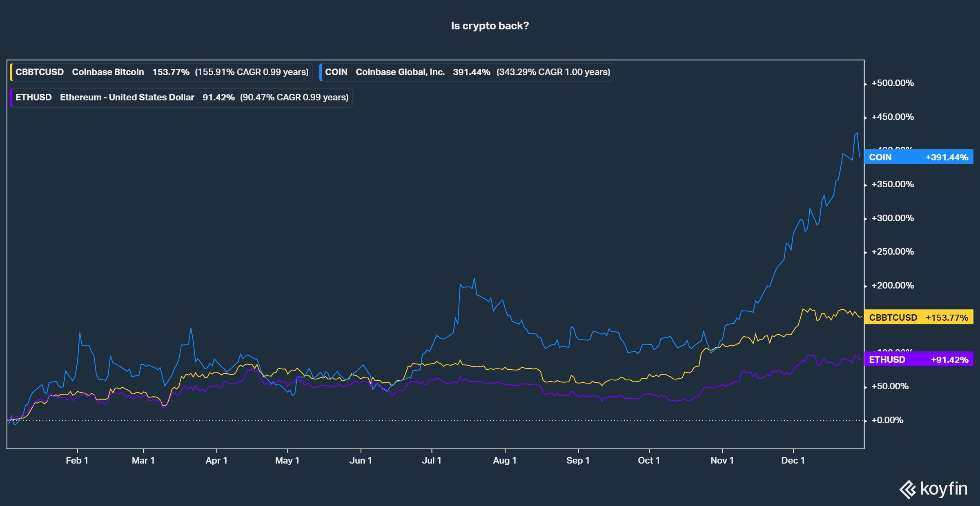
Task: Click the +0.00% y-axis label
Action: click(887, 420)
